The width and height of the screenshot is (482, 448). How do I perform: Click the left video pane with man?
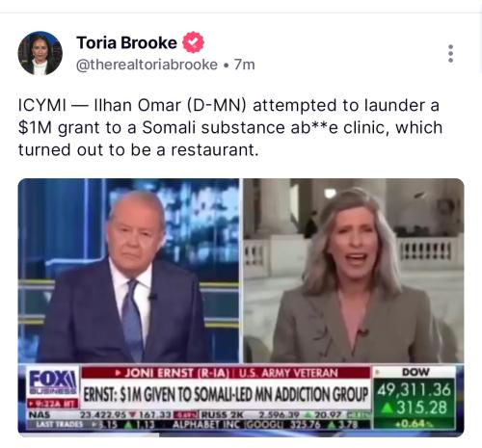(128, 271)
